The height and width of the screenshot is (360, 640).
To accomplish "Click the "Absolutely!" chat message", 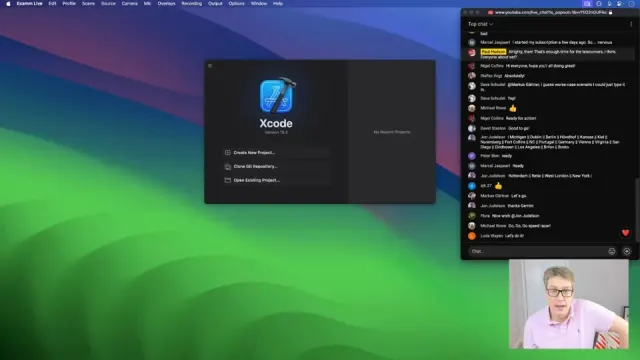I will pyautogui.click(x=514, y=76).
